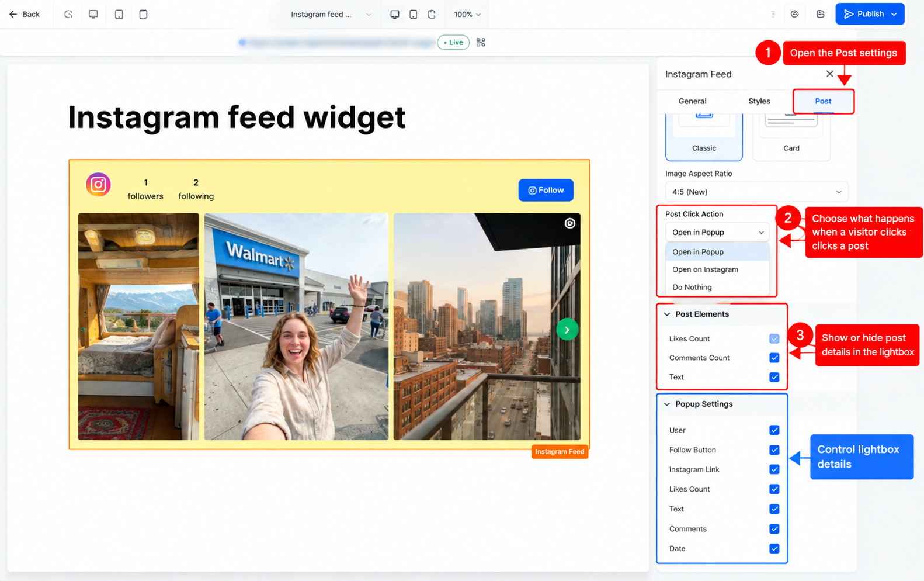Image resolution: width=924 pixels, height=581 pixels.
Task: Switch to the Styles tab
Action: tap(759, 101)
